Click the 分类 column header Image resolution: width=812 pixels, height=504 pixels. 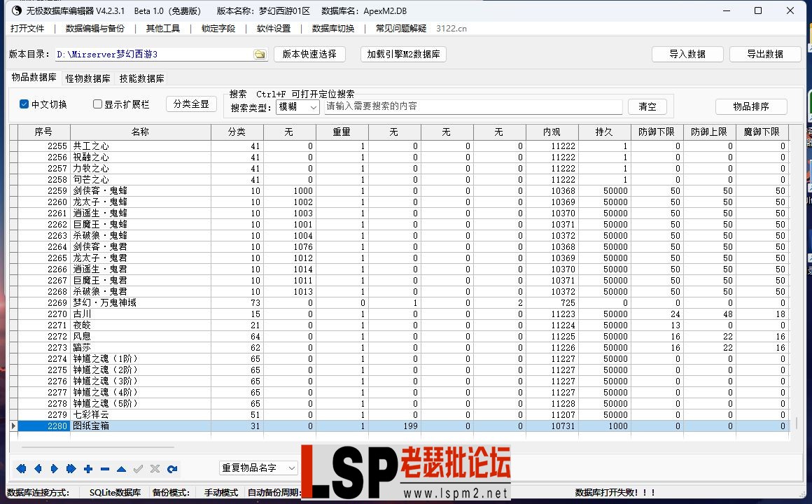click(237, 132)
